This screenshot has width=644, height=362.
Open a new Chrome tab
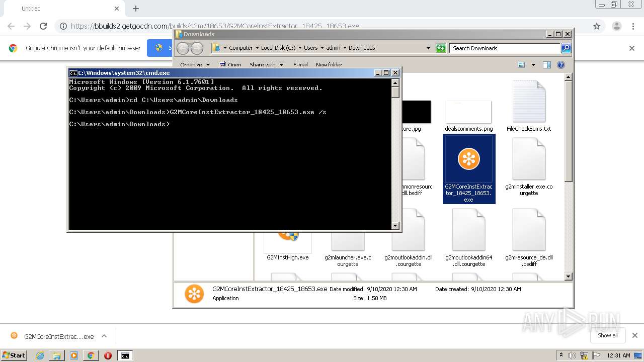coord(136,9)
